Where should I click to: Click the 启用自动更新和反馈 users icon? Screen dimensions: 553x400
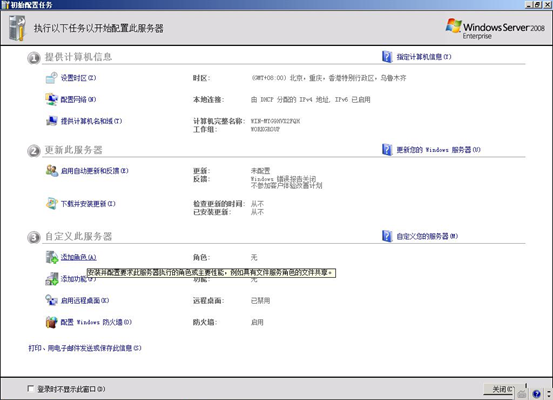[x=51, y=171]
